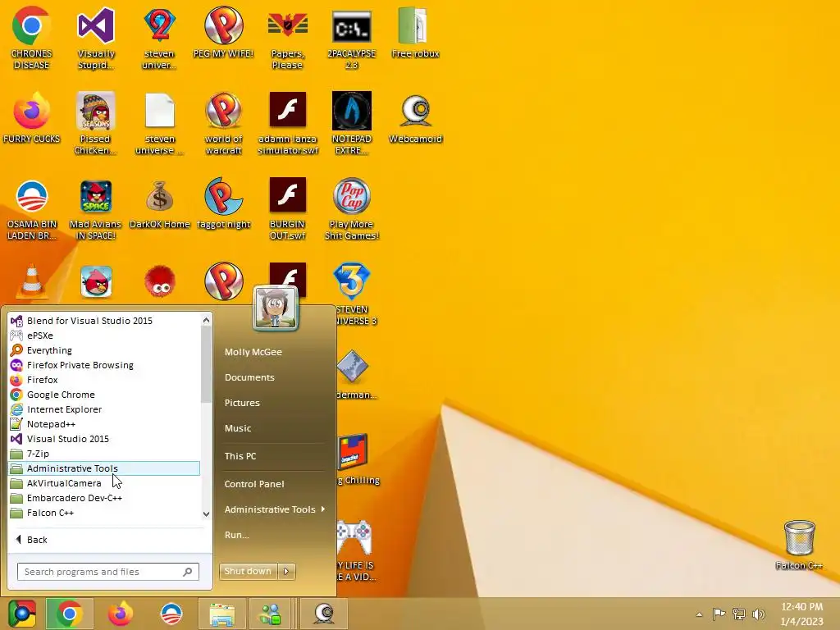Launch Blend for Visual Studio 2015
The width and height of the screenshot is (840, 630).
click(104, 321)
